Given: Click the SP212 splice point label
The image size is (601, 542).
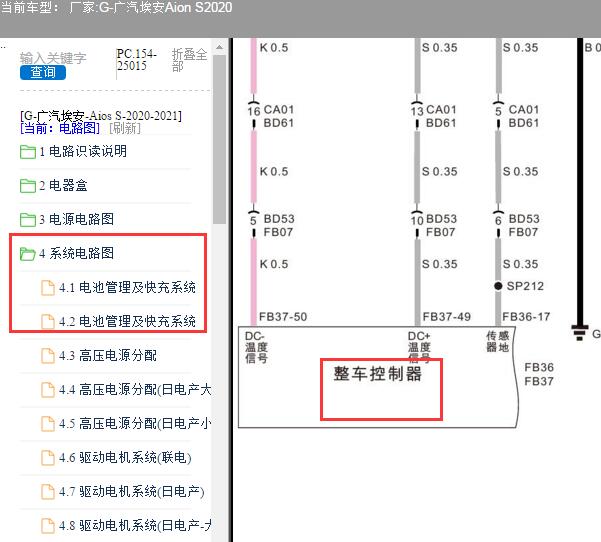Looking at the screenshot, I should click(x=525, y=286).
